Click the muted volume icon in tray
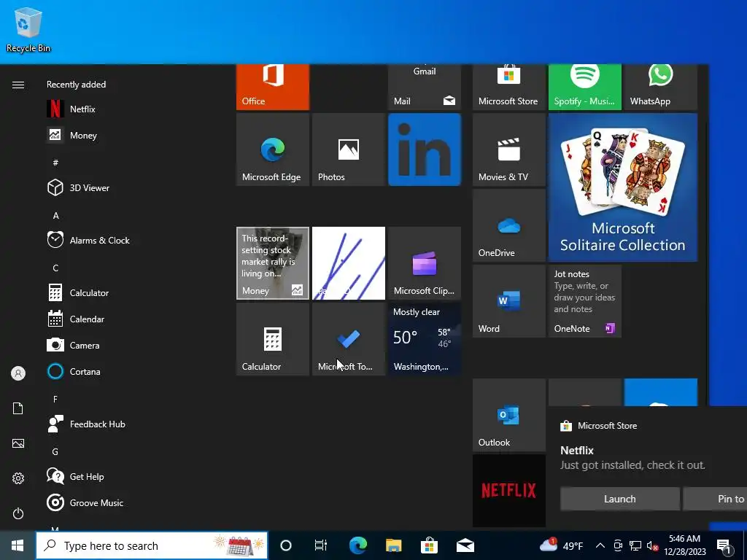 [x=653, y=545]
